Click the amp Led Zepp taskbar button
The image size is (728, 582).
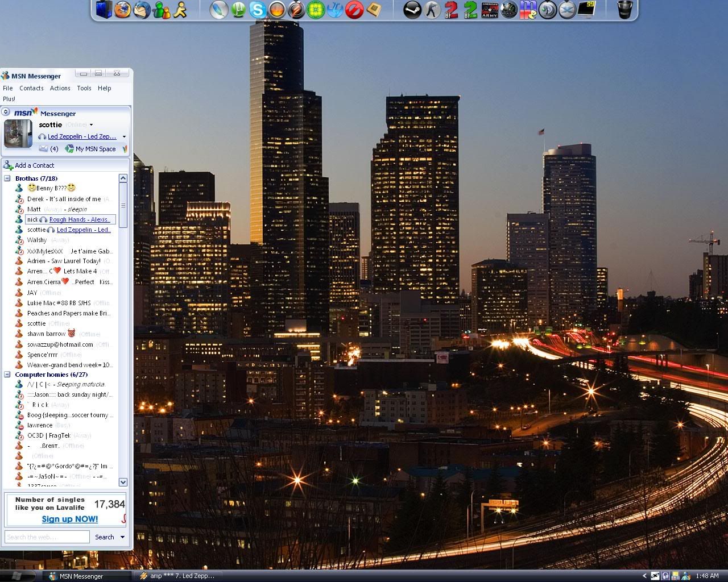pos(177,576)
